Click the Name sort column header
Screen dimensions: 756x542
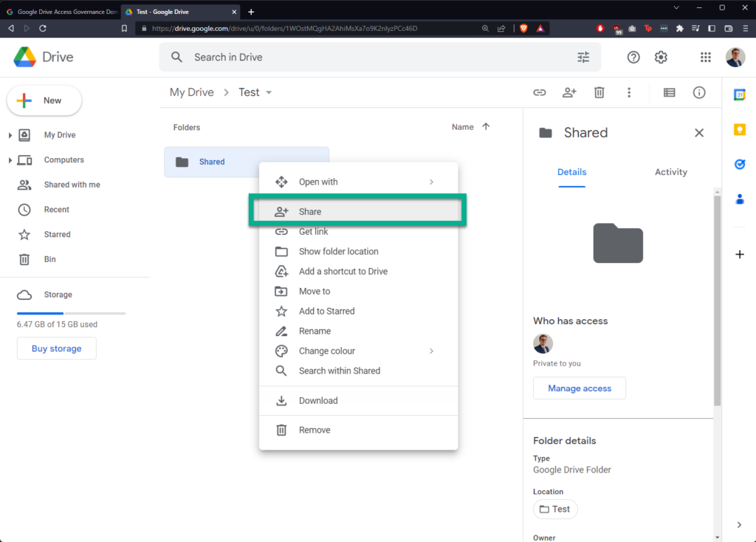(462, 127)
